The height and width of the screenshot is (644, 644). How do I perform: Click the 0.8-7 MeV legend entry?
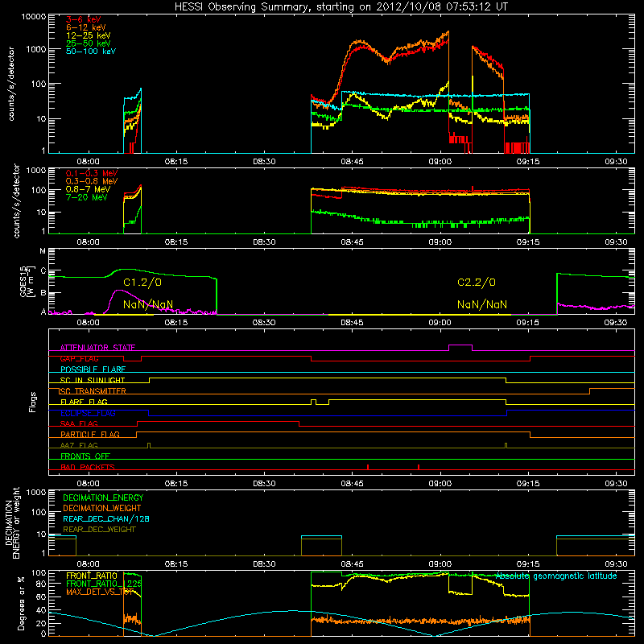pos(89,189)
